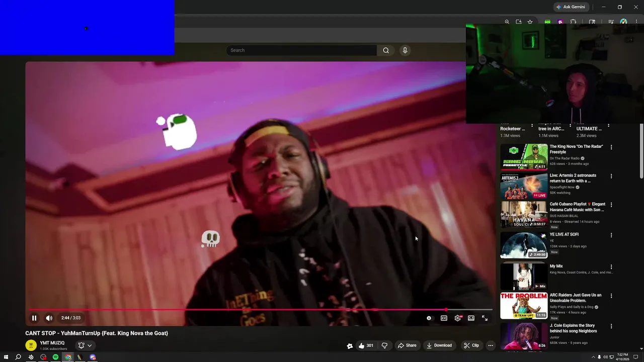This screenshot has width=644, height=362.
Task: Open Windows taskbar search
Action: (18, 357)
